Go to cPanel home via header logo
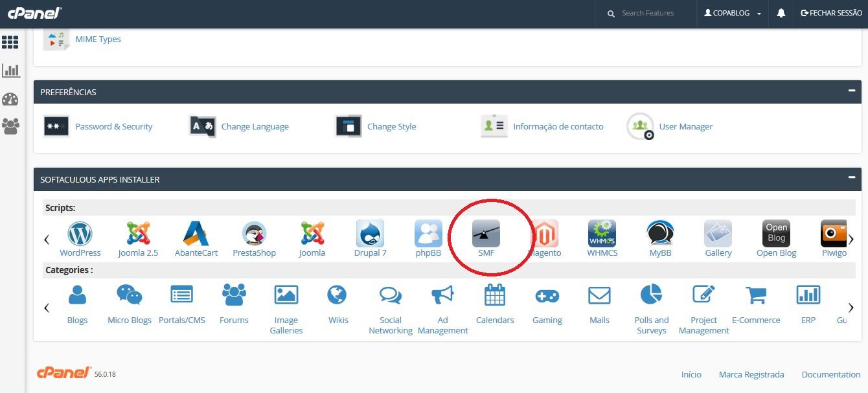Viewport: 868px width, 393px height. click(x=34, y=12)
